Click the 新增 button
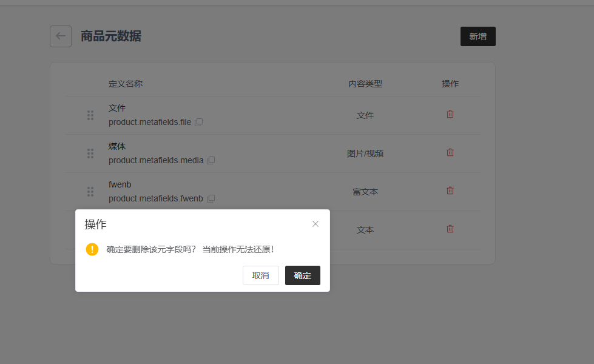 tap(478, 36)
